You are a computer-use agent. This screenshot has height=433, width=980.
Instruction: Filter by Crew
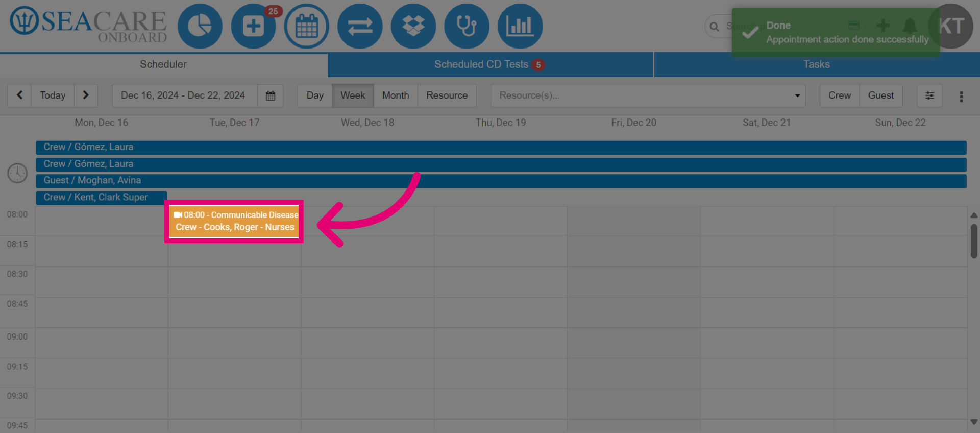[840, 95]
